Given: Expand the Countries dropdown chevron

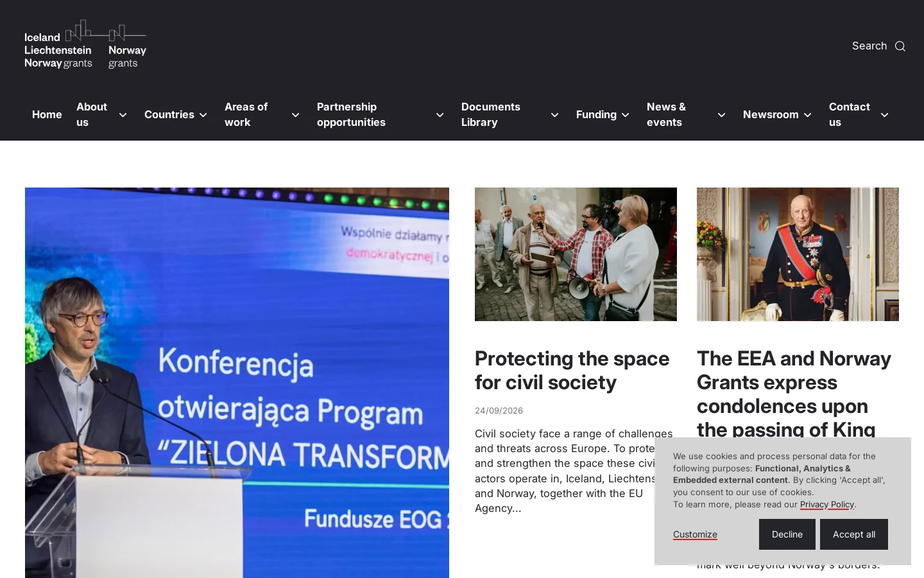Looking at the screenshot, I should [203, 115].
